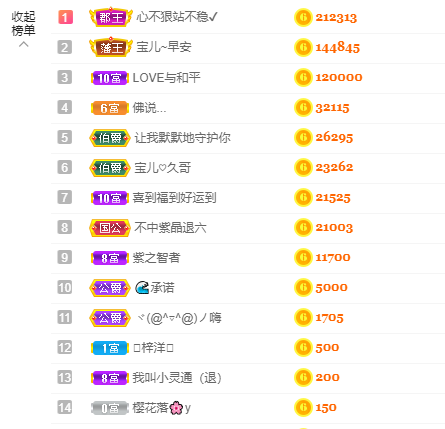Click the 藩王 badge beside 宝儿~早安

(x=111, y=47)
